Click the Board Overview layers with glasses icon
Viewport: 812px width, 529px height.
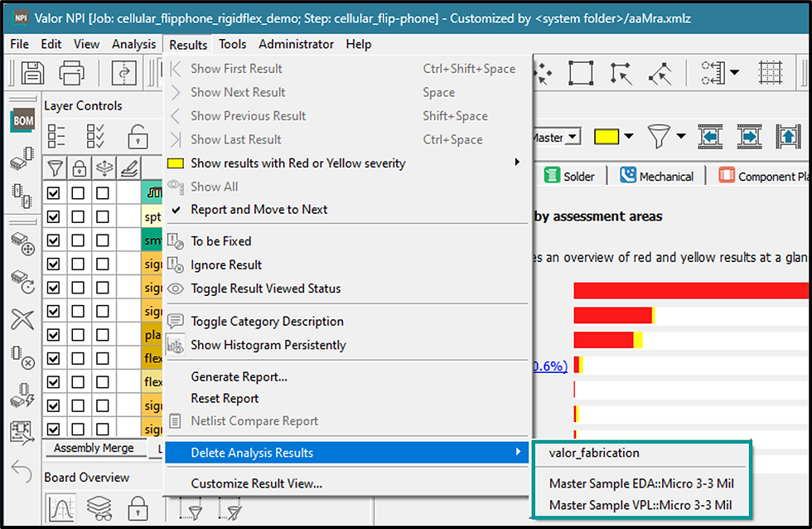(x=99, y=507)
